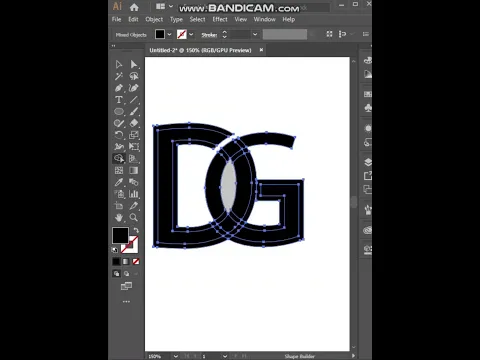Open the zoom level dropdown at 150%
Image resolution: width=480 pixels, height=360 pixels.
(x=176, y=356)
